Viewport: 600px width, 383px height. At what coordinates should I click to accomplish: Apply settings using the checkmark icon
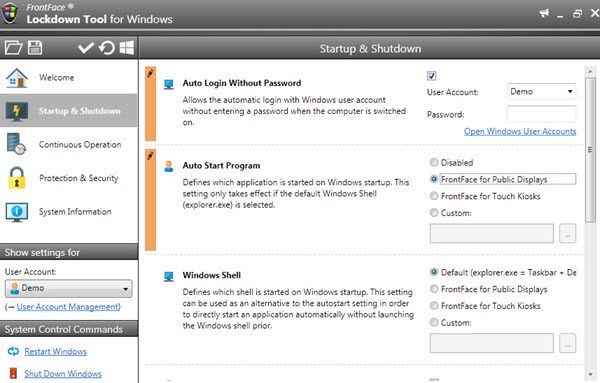coord(86,48)
